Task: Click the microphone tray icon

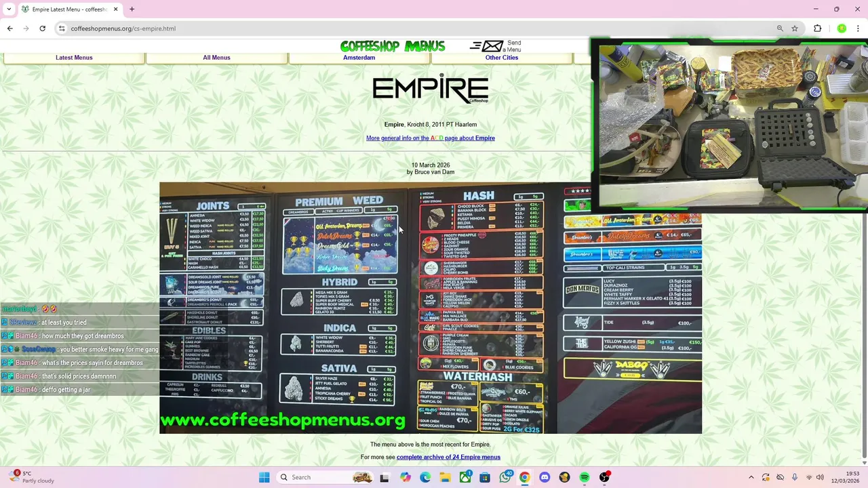Action: (x=795, y=477)
